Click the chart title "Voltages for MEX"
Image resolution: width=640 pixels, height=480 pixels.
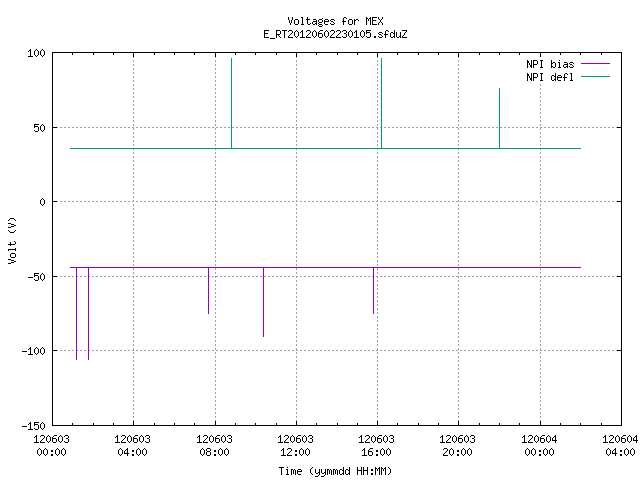pos(335,21)
